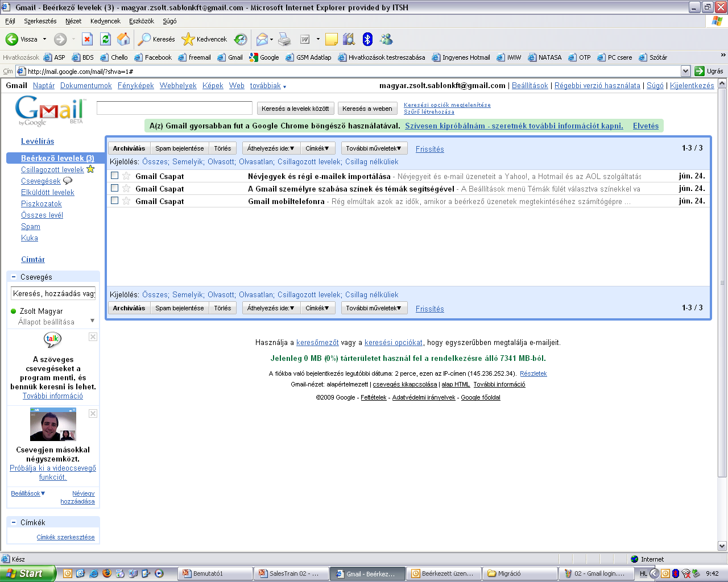Click the IE Forward arrow icon

pos(60,39)
